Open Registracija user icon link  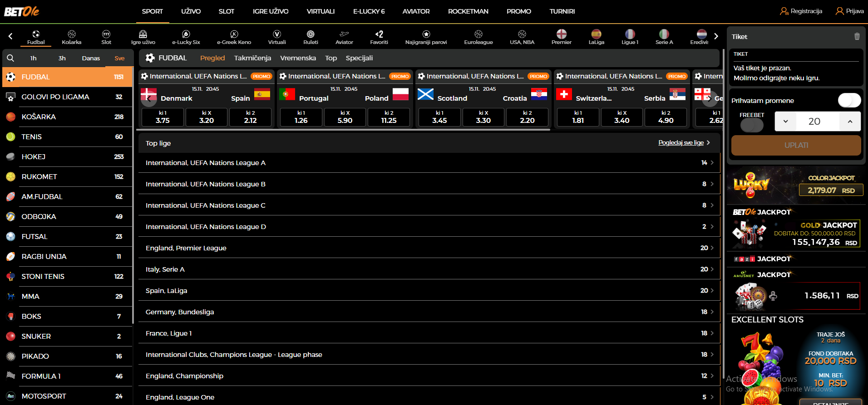[801, 11]
